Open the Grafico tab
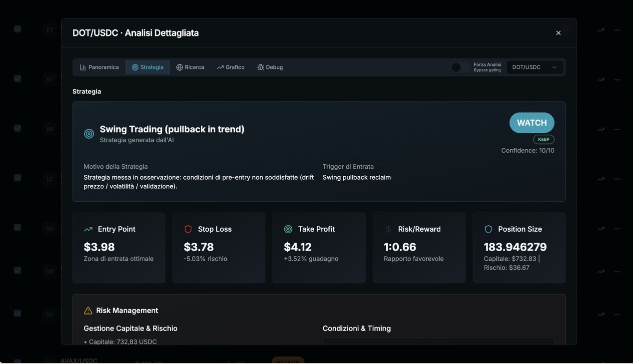Viewport: 633px width, 364px height. [x=231, y=67]
